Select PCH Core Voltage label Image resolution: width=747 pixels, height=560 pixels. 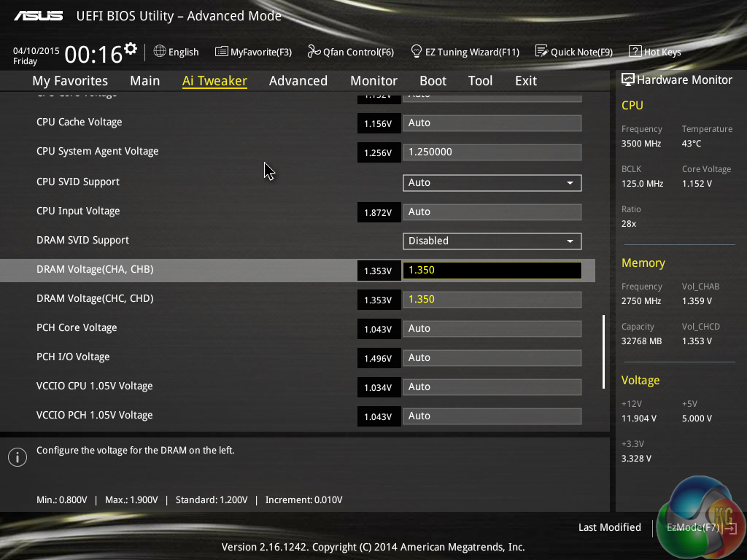point(76,327)
